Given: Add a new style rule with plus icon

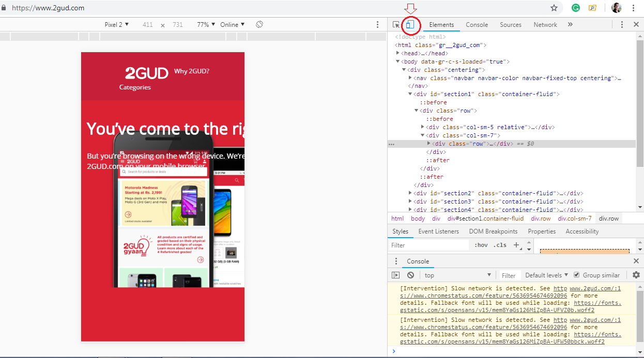Looking at the screenshot, I should coord(516,245).
